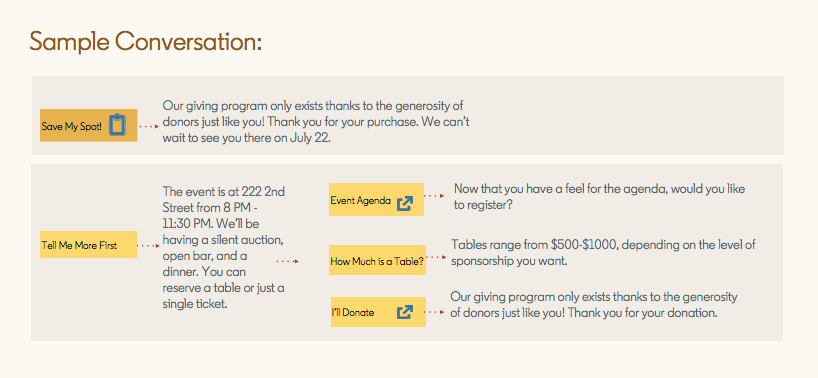Click the dotted arrow after I'll Donate
The image size is (818, 378).
[435, 312]
